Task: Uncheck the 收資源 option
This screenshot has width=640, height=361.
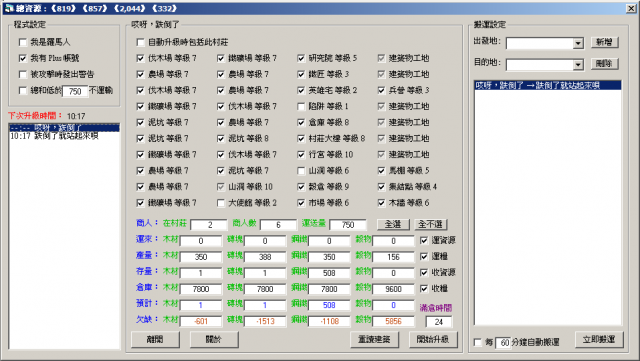Action: pos(424,272)
